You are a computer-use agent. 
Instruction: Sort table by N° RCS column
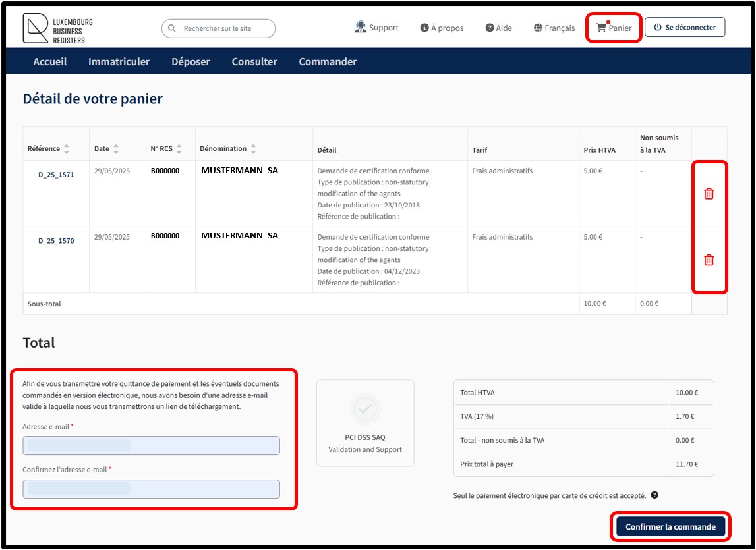pyautogui.click(x=179, y=149)
